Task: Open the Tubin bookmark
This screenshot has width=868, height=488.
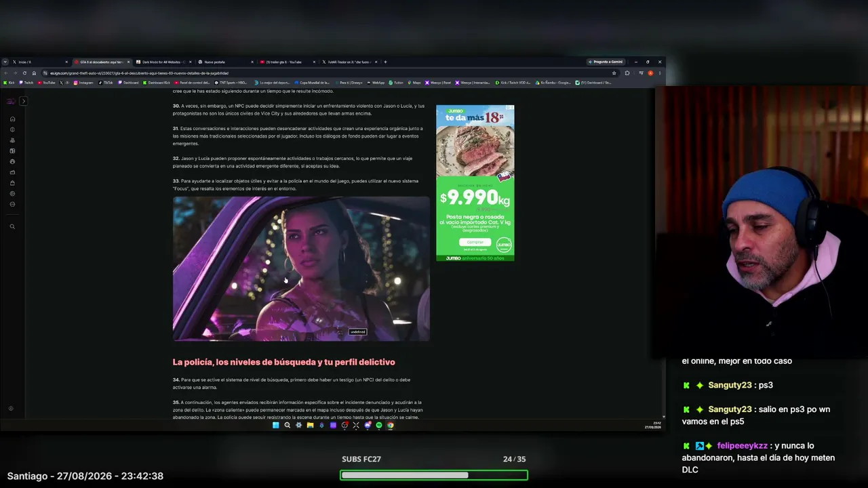Action: [396, 83]
